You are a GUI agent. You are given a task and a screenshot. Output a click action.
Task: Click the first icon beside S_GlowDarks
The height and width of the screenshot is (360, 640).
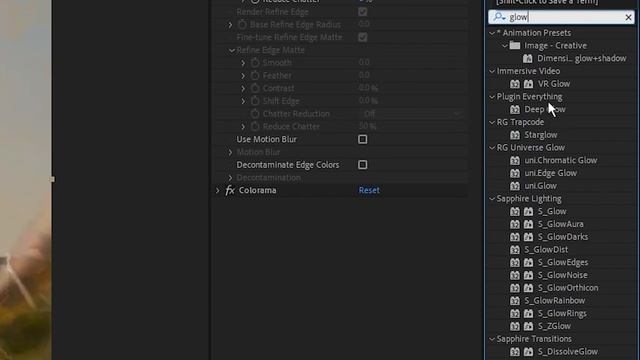(515, 237)
